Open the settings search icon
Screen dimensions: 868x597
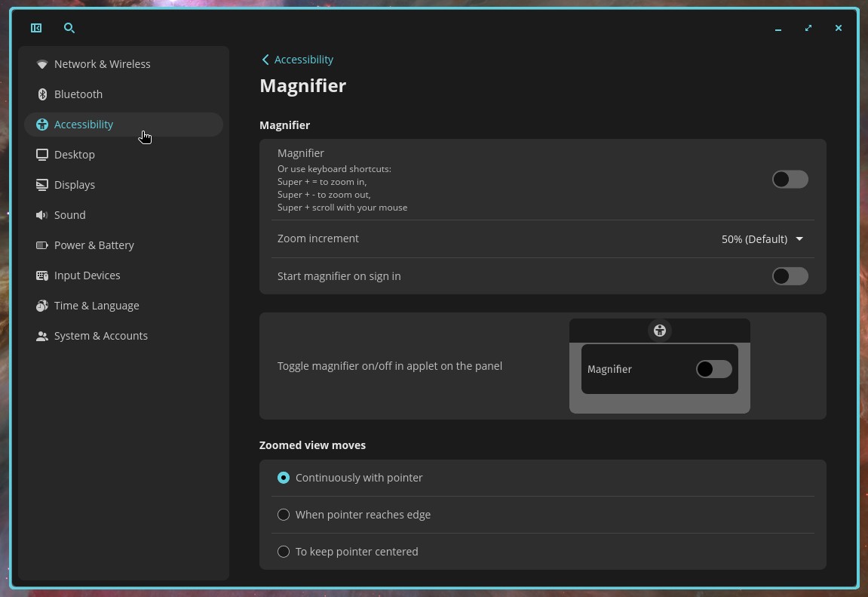[69, 28]
